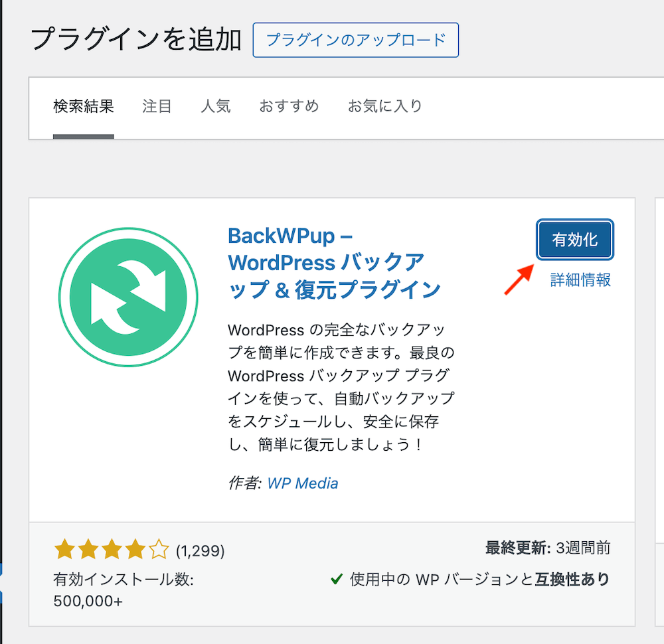The image size is (664, 644).
Task: Click the third gold rating star
Action: tap(112, 549)
